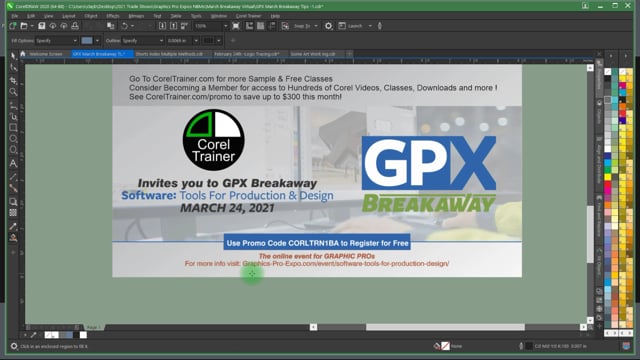Select the Artistic Media tool
Screen dimensions: 640x360
[x=13, y=117]
